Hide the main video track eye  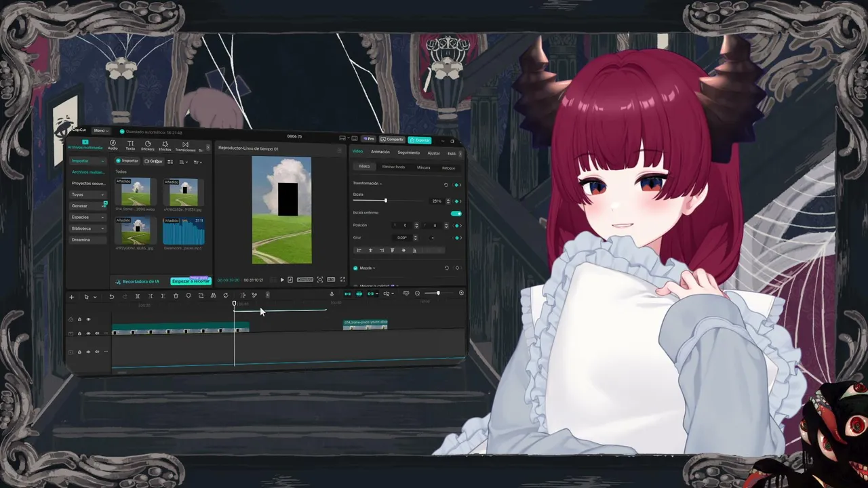point(88,333)
